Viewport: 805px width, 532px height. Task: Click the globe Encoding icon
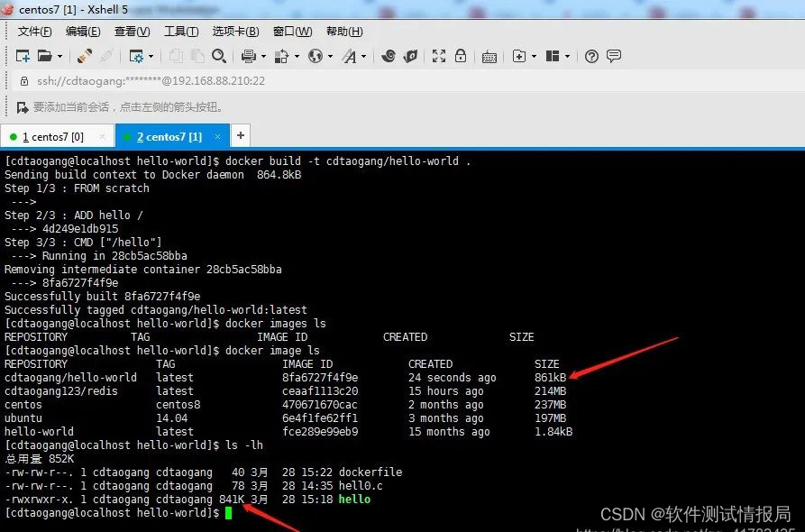[316, 56]
